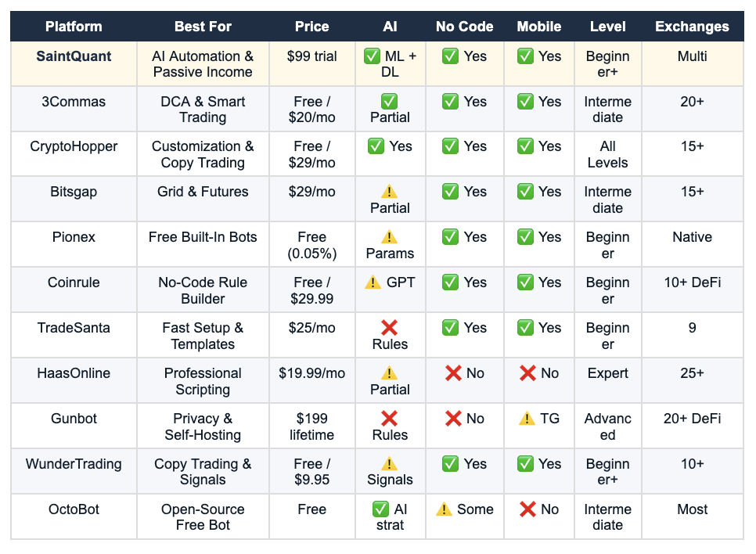Click the Gunbot $199 lifetime price cell
Viewport: 756px width, 554px height.
click(312, 426)
